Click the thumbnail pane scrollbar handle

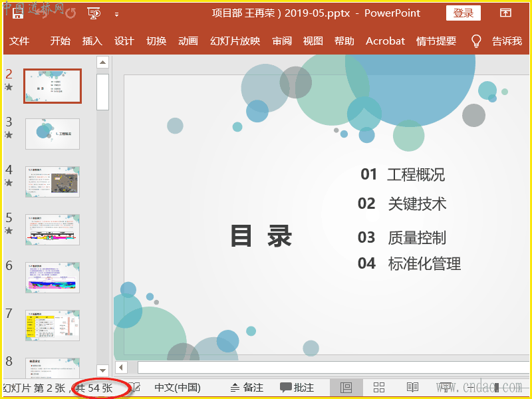tap(102, 92)
